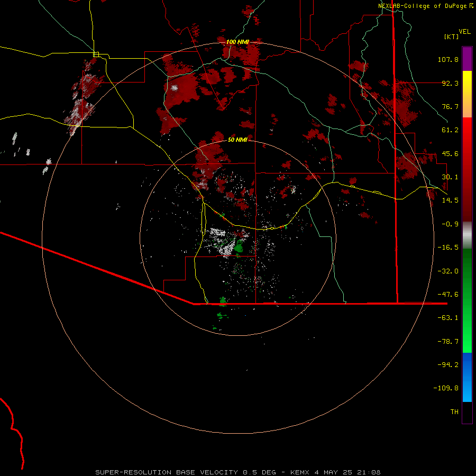Click the VEL legend title
Image resolution: width=476 pixels, height=476 pixels.
click(464, 32)
